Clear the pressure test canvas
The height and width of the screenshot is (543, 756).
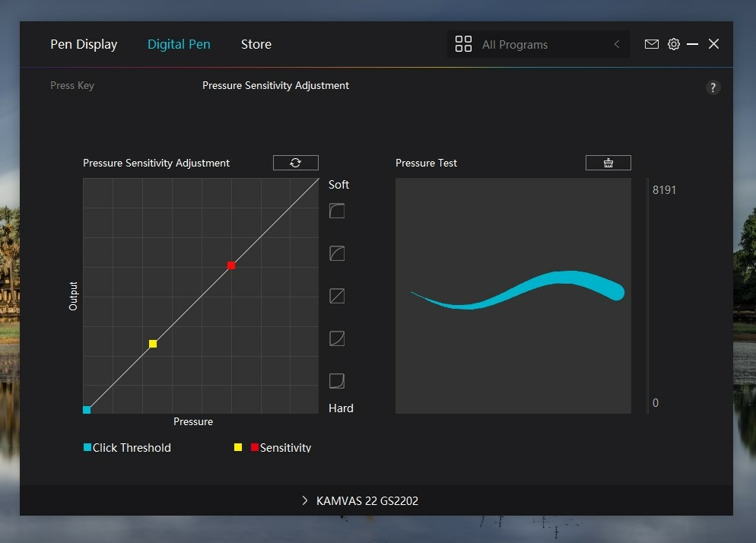pos(608,163)
